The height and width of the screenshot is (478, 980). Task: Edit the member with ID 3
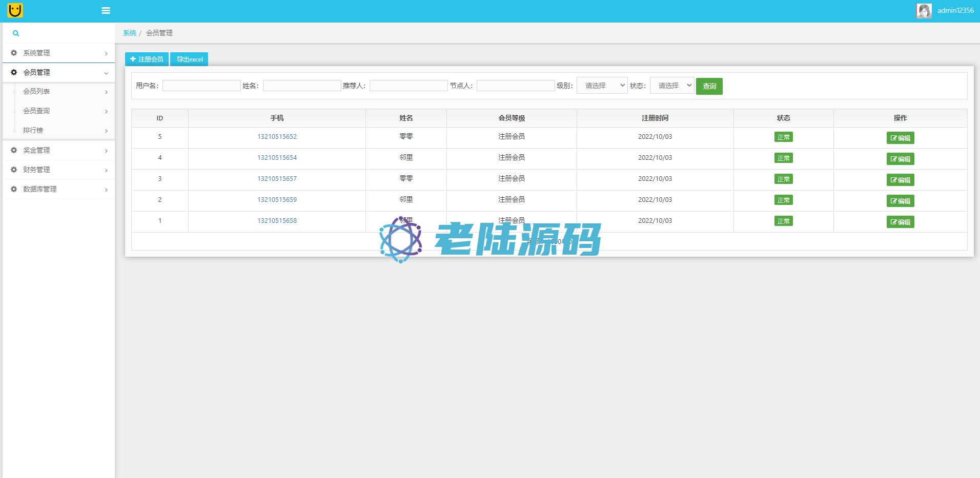click(900, 180)
